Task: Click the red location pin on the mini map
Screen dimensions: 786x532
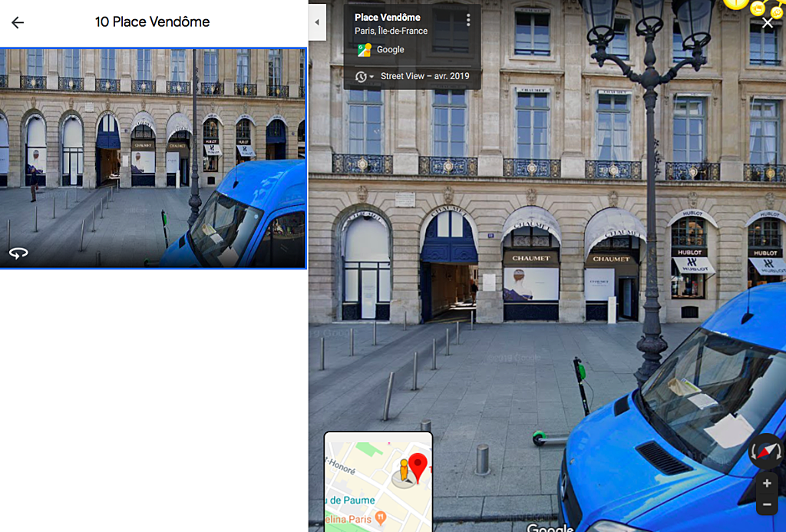Action: [418, 467]
